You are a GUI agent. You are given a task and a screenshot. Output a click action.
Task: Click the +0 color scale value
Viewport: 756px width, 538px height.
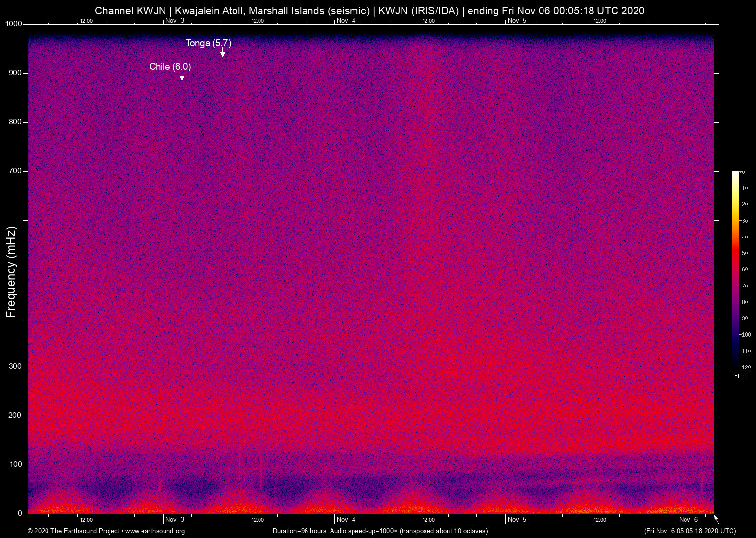coord(742,172)
